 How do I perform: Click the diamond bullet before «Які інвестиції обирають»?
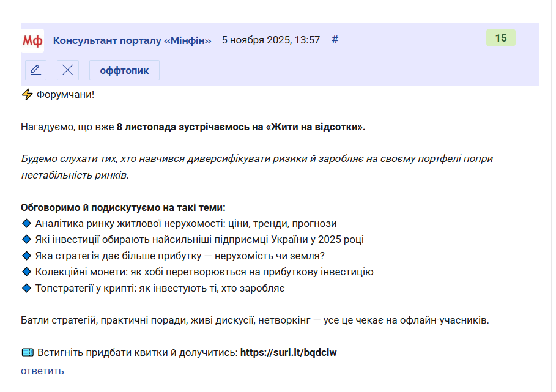click(x=26, y=240)
